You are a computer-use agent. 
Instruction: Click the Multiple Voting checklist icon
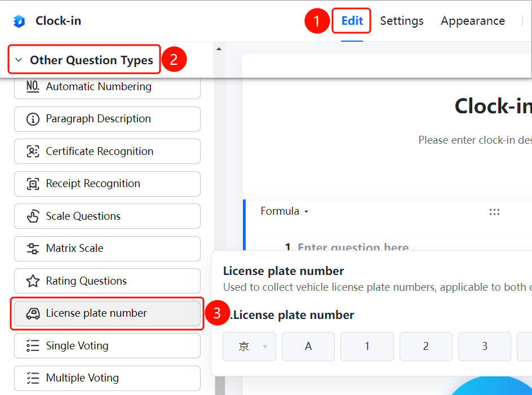pos(33,378)
